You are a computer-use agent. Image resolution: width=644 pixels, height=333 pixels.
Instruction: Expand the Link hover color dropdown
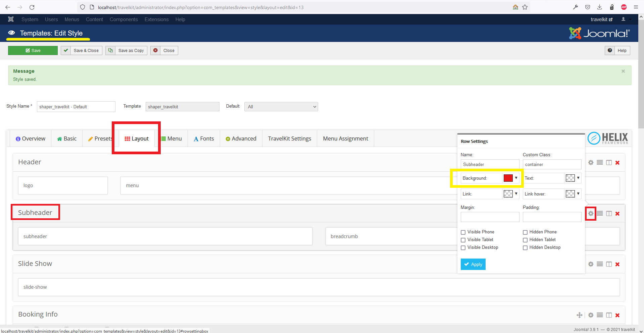coord(578,194)
